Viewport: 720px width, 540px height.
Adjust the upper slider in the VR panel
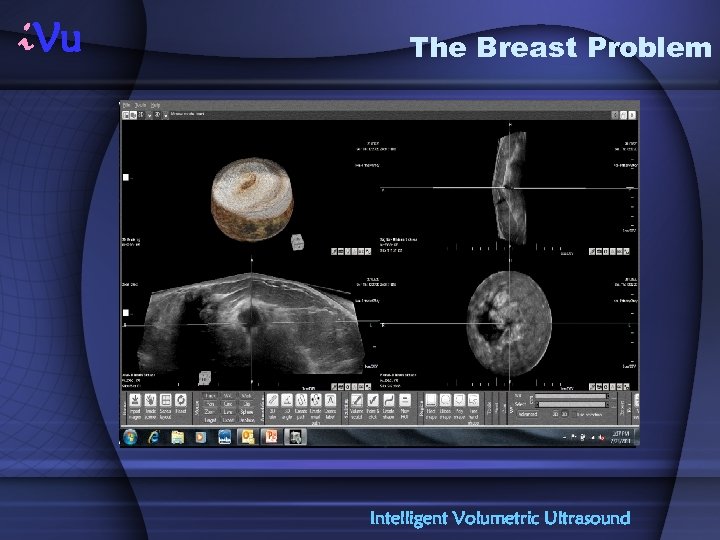coord(571,396)
